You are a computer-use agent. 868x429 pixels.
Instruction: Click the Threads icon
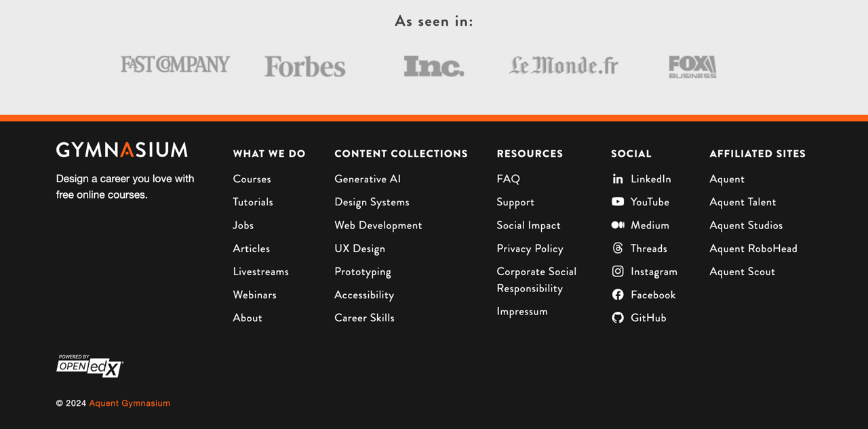point(618,249)
